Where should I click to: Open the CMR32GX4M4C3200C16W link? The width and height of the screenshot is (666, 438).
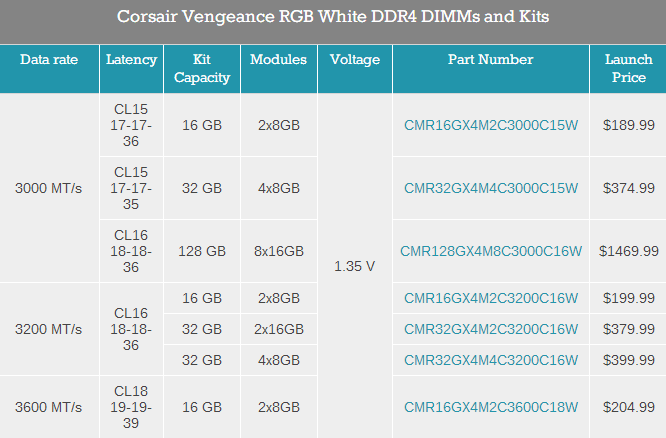click(491, 360)
